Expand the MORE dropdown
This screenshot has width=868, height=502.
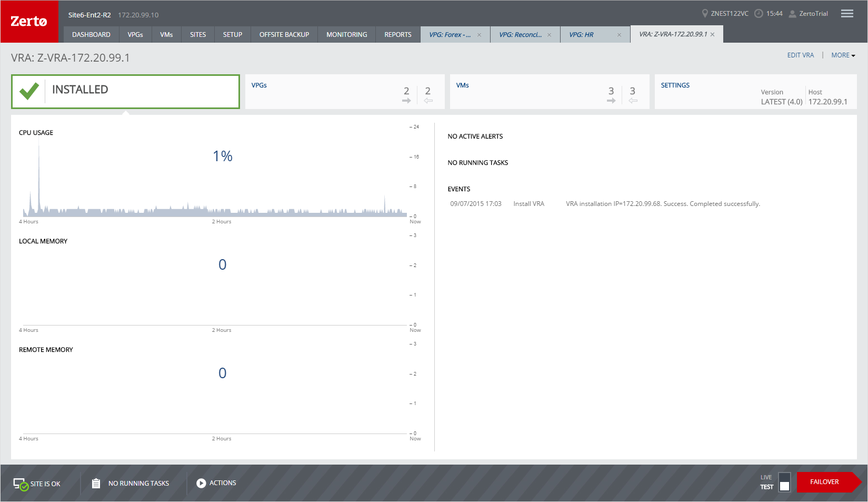(x=843, y=55)
